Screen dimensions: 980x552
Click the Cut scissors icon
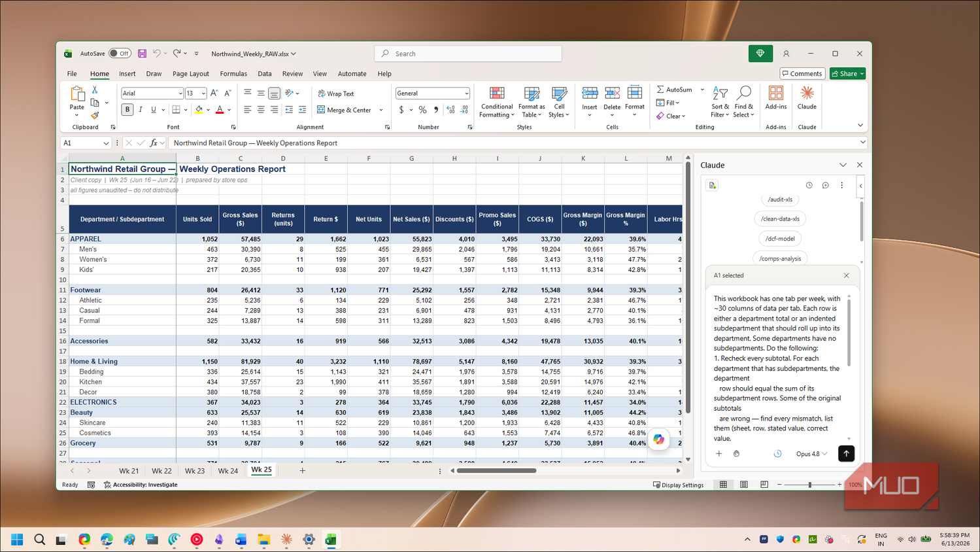coord(95,90)
